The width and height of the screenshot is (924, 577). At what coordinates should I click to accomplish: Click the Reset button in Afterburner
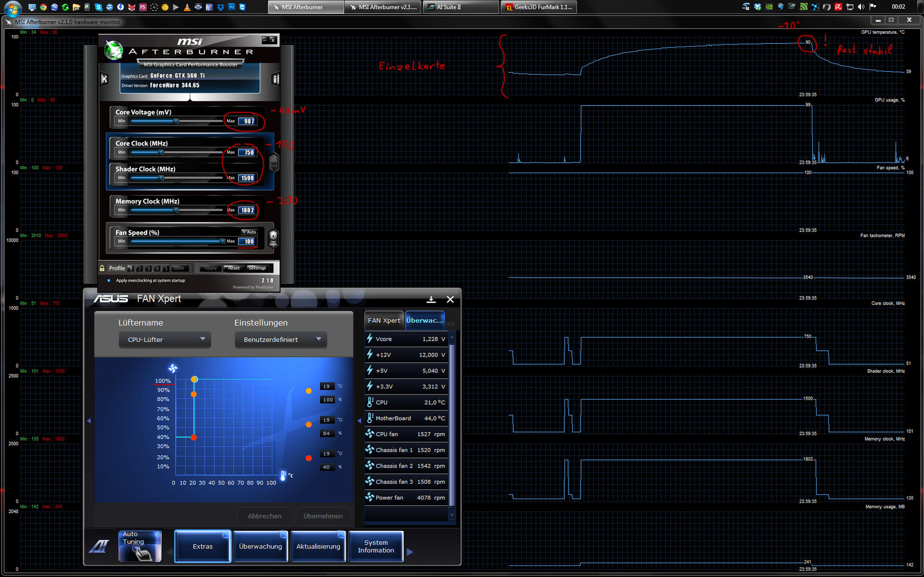(234, 268)
